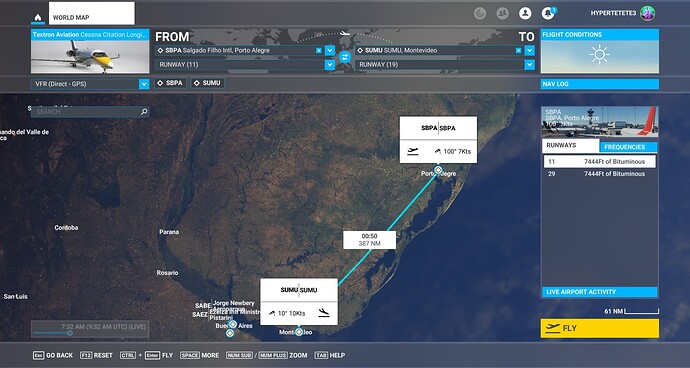Click the SUMU Montevideo arrival field
The width and height of the screenshot is (690, 368).
(x=439, y=51)
